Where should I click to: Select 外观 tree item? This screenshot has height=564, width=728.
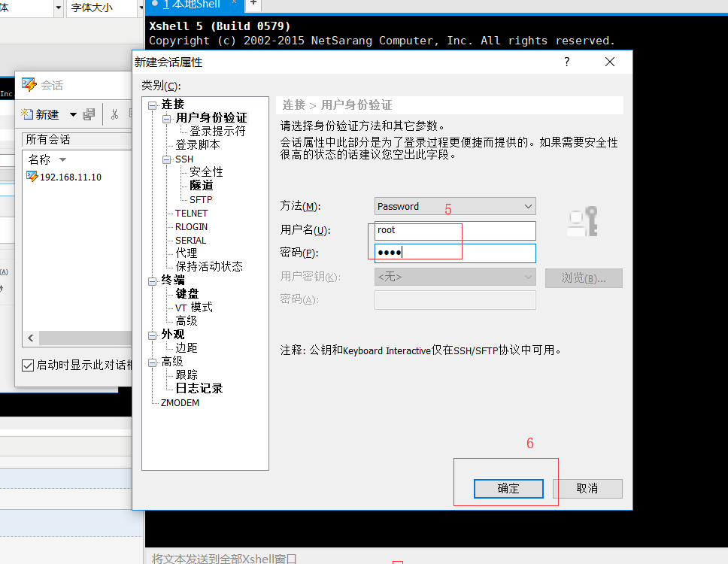pos(173,335)
